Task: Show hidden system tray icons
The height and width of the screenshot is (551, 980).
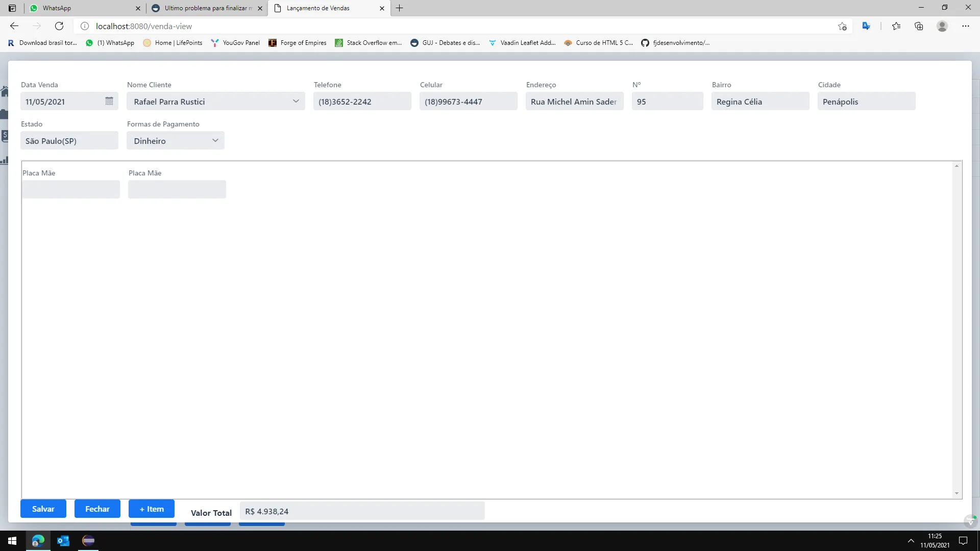Action: [x=911, y=541]
